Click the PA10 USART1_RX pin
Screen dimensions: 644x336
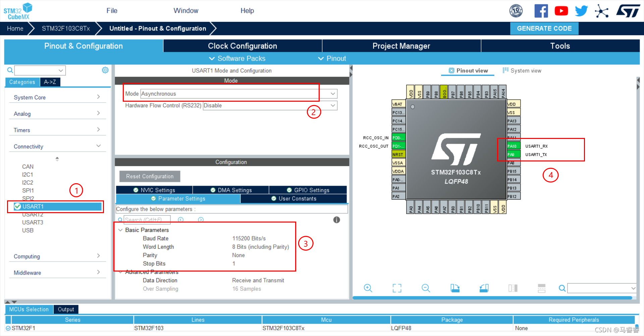(x=514, y=146)
